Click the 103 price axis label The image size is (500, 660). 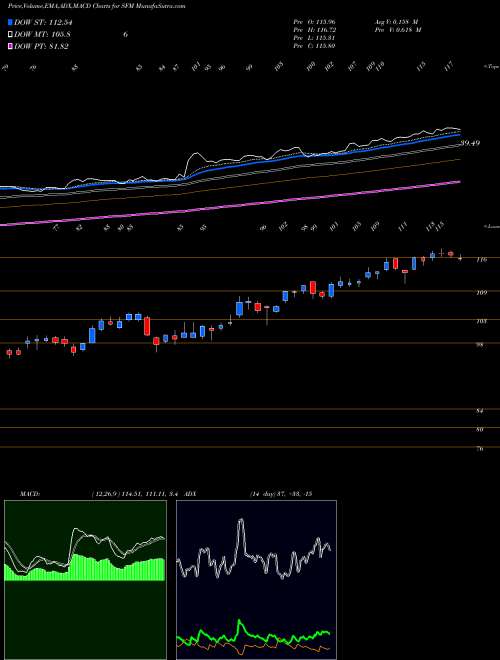coord(481,321)
